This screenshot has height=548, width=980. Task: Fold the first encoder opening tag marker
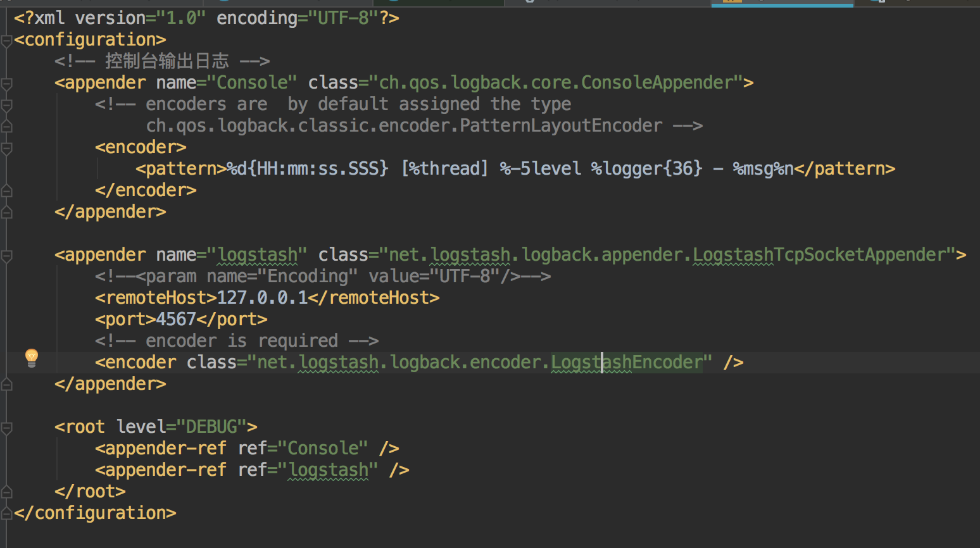click(x=6, y=148)
